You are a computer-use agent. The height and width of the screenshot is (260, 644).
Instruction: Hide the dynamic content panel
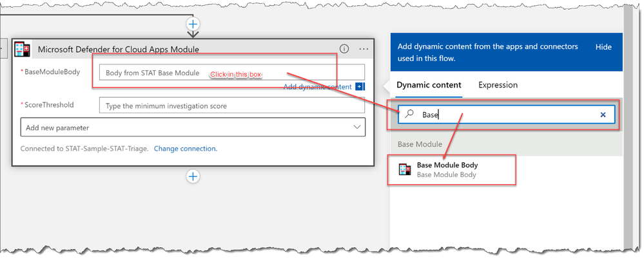[x=603, y=47]
